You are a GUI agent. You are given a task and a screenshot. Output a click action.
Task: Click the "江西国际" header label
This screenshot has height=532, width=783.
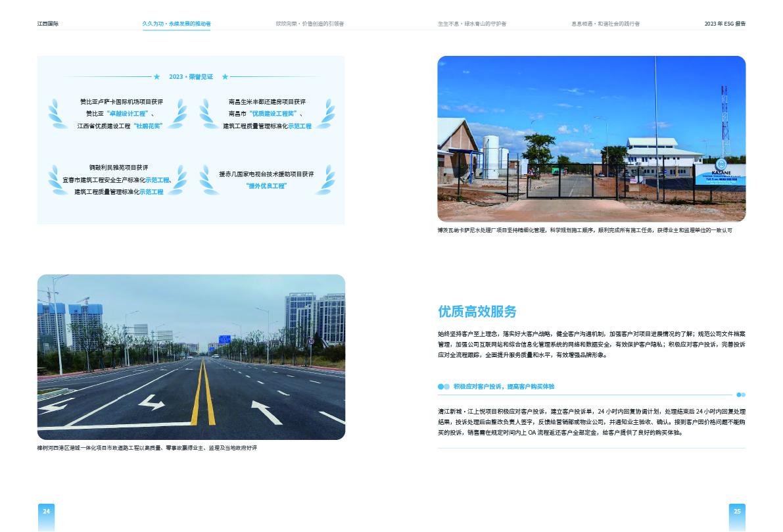click(x=47, y=22)
